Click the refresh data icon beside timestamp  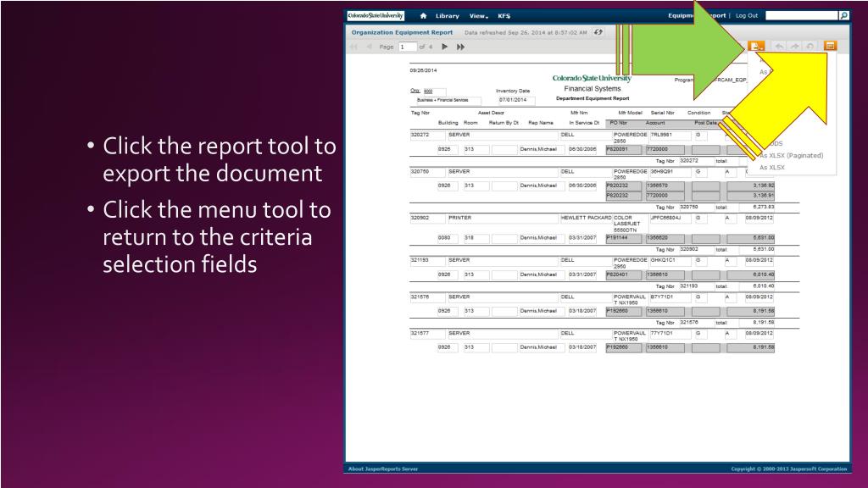pos(598,32)
